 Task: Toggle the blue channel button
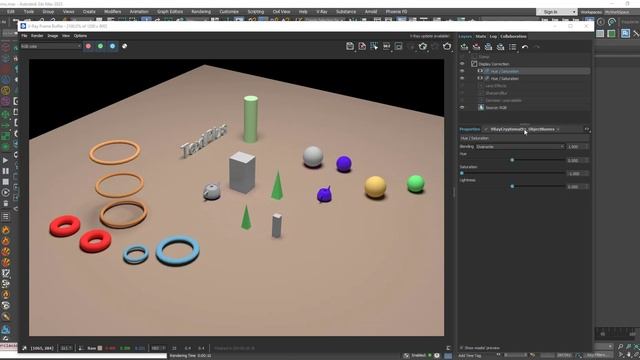[x=112, y=46]
